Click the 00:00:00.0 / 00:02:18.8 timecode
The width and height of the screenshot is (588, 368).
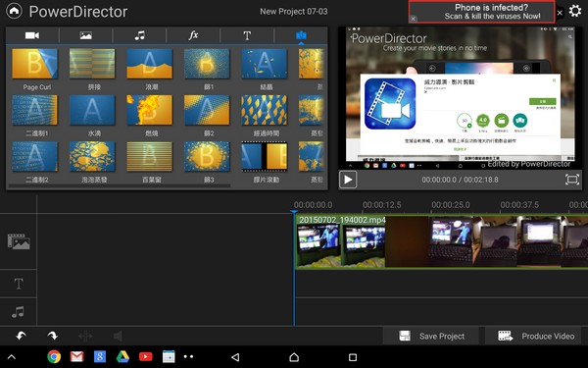pos(460,180)
